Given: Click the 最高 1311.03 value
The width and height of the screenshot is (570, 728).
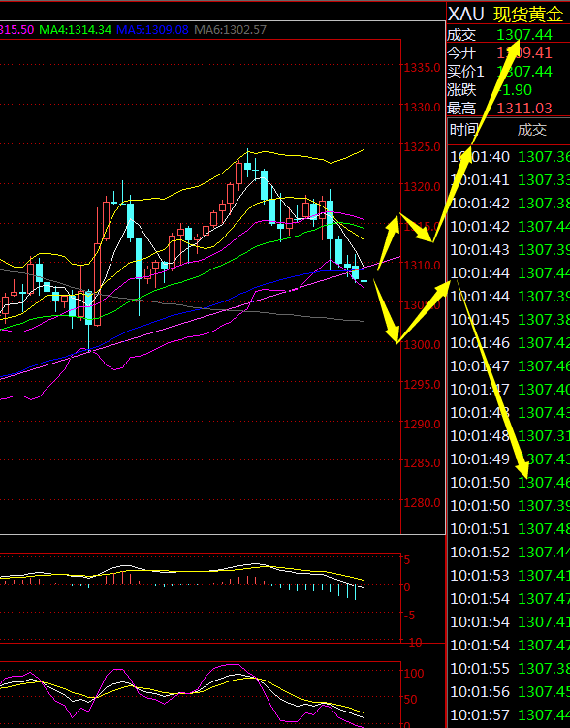Looking at the screenshot, I should tap(524, 109).
